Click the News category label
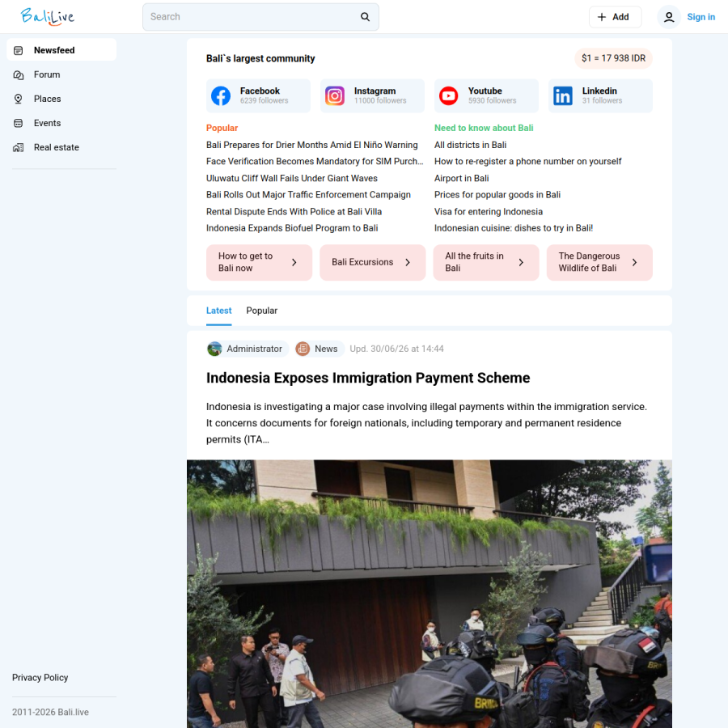The width and height of the screenshot is (728, 728). point(326,349)
